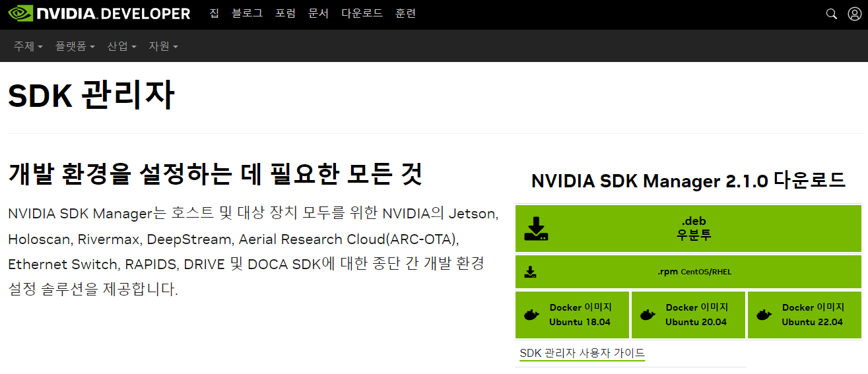Open the search magnifier icon

pyautogui.click(x=832, y=14)
